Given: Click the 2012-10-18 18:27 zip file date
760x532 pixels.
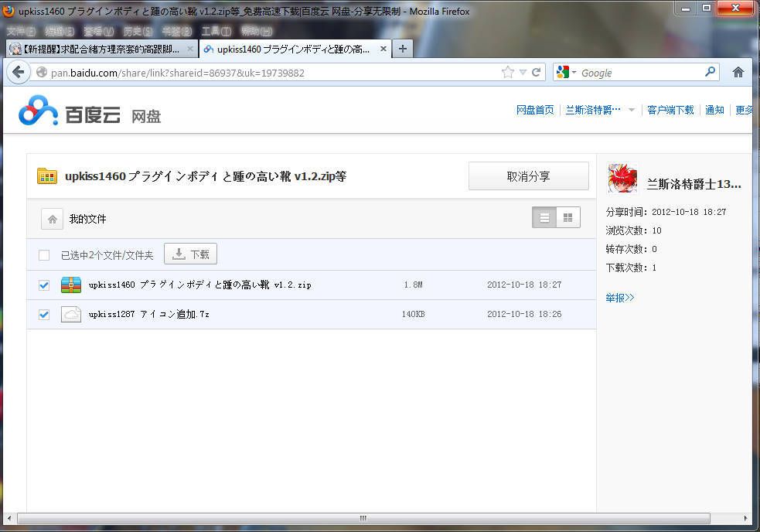Looking at the screenshot, I should click(524, 285).
